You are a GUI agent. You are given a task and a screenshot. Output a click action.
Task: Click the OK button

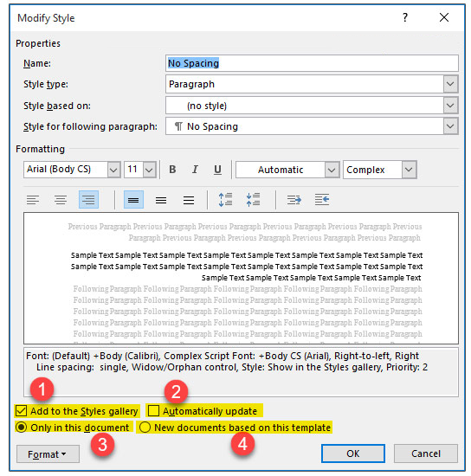[x=353, y=453]
